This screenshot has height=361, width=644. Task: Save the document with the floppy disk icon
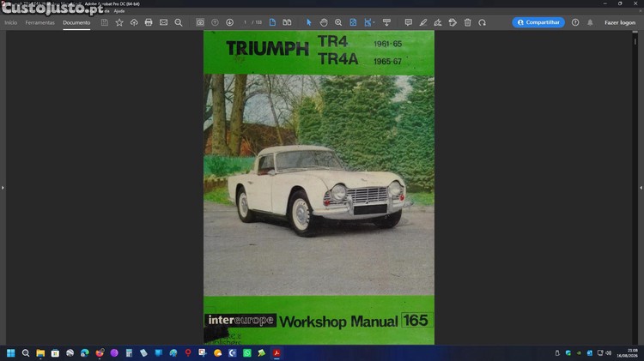pyautogui.click(x=105, y=22)
